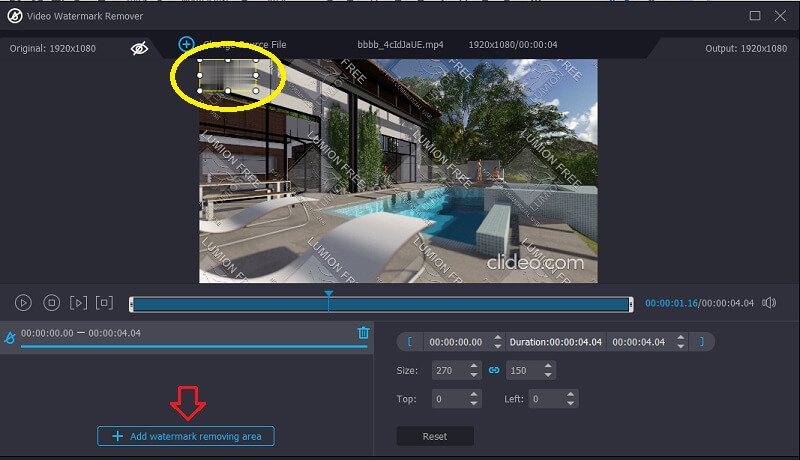
Task: Set start point with left bracket icon
Action: pos(408,342)
